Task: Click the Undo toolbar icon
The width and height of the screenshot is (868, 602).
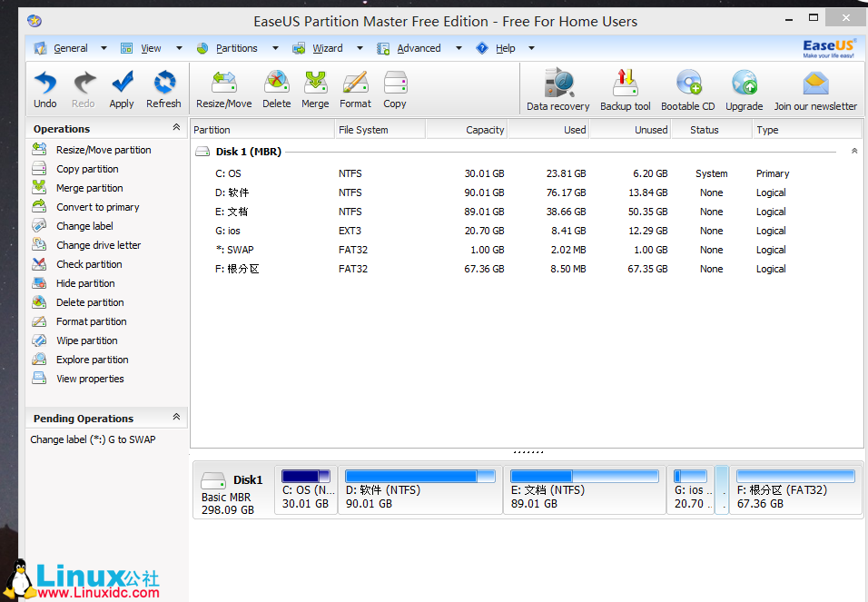Action: [44, 88]
